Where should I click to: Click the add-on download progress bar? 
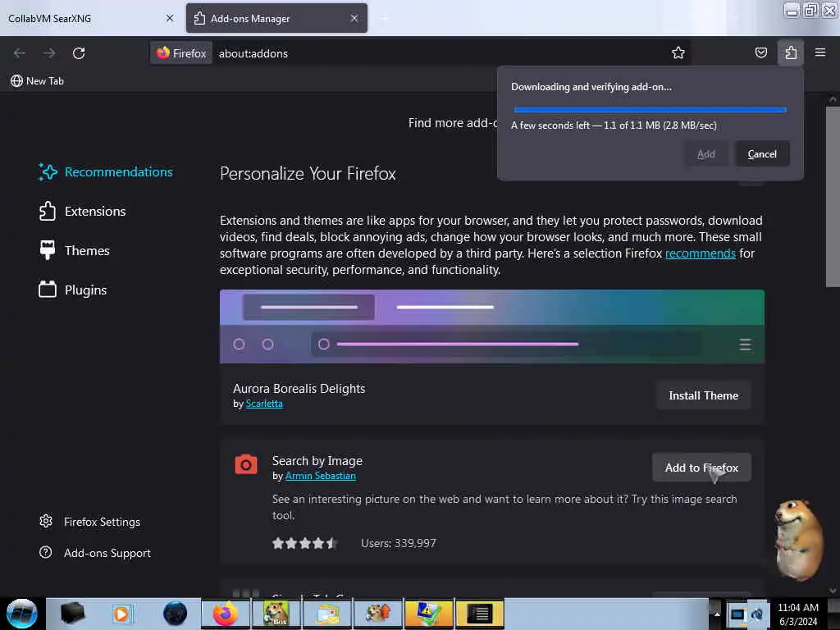(x=650, y=110)
